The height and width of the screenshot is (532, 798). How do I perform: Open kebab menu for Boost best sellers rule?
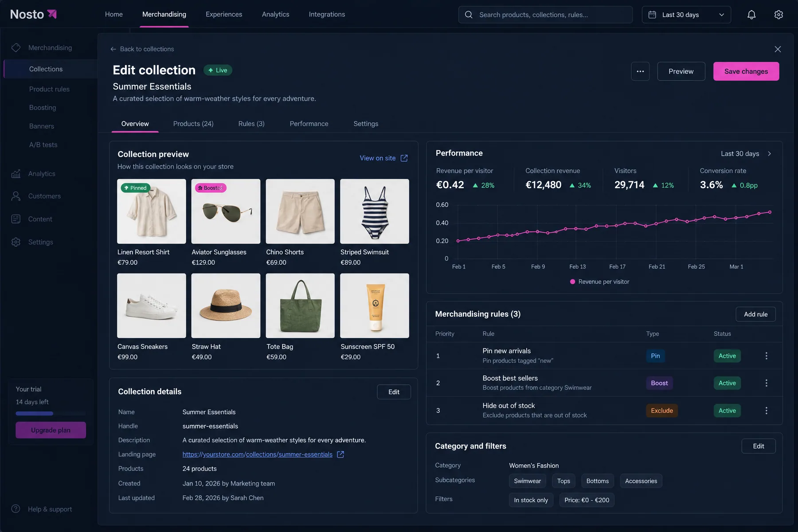[x=766, y=383]
